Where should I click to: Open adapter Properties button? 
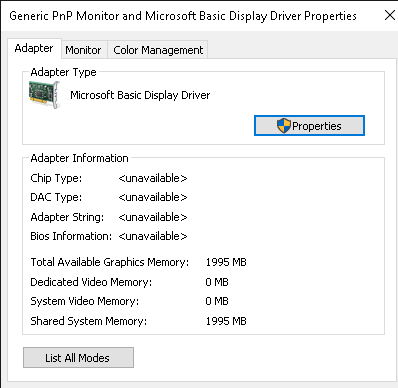[x=309, y=126]
